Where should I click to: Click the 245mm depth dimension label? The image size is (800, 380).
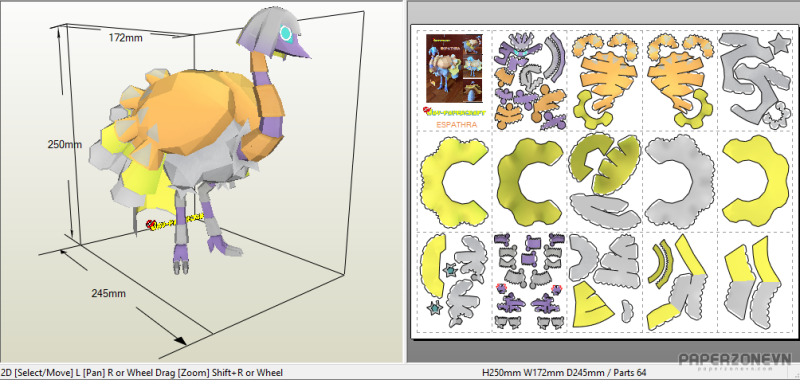click(109, 293)
